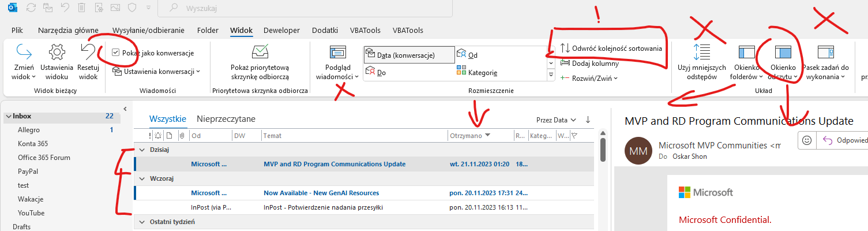Image resolution: width=868 pixels, height=231 pixels.
Task: Open the Plik menu
Action: (x=17, y=30)
